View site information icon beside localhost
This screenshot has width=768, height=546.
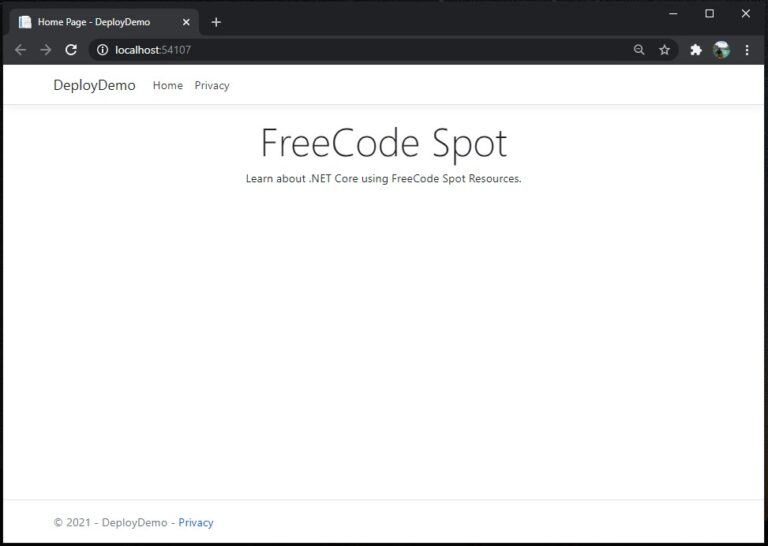[102, 50]
